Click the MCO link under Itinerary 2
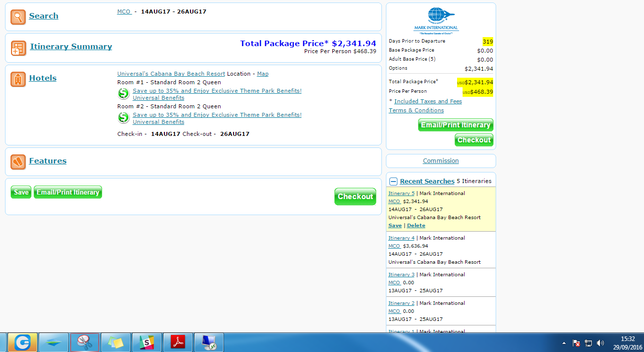The height and width of the screenshot is (352, 644). click(394, 311)
